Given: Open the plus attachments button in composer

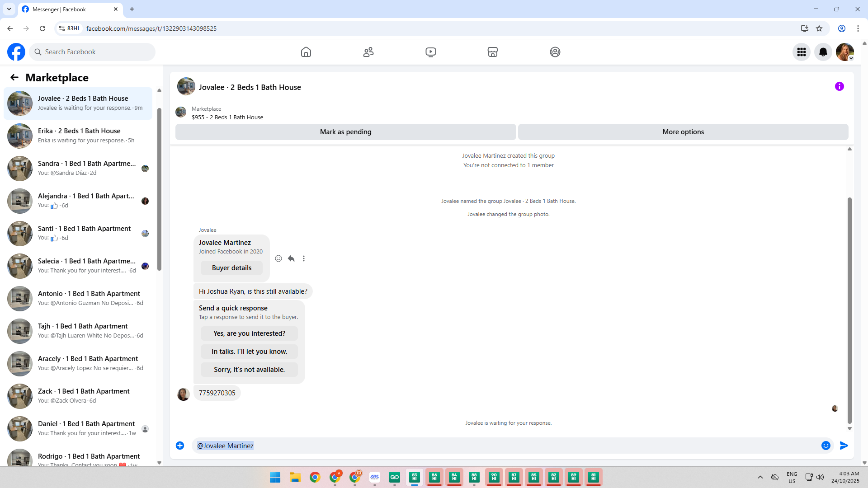Looking at the screenshot, I should click(x=180, y=446).
